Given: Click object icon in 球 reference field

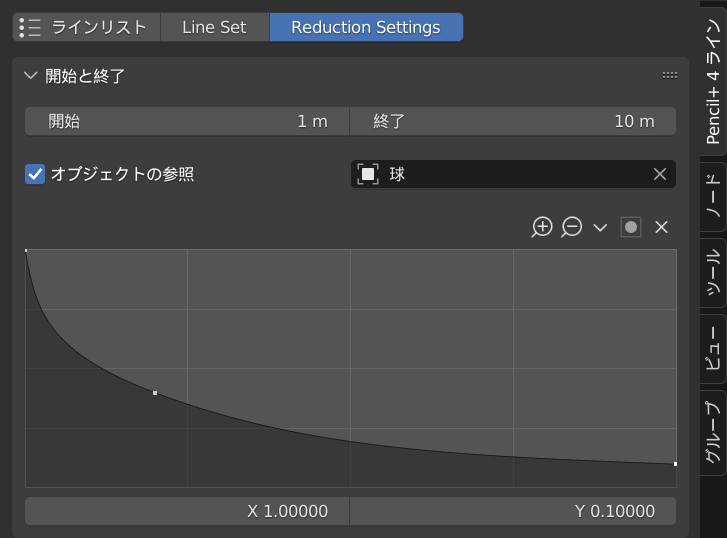Looking at the screenshot, I should (x=368, y=174).
